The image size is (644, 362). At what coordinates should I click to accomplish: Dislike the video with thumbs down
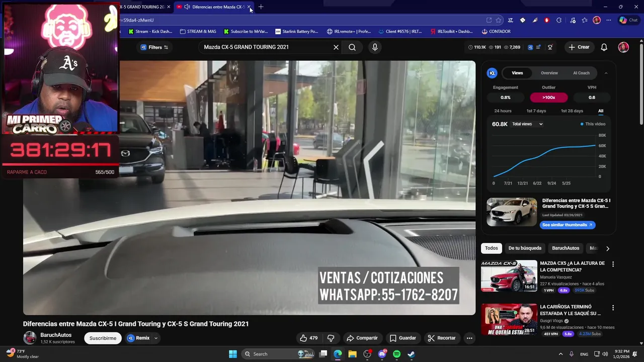[331, 338]
